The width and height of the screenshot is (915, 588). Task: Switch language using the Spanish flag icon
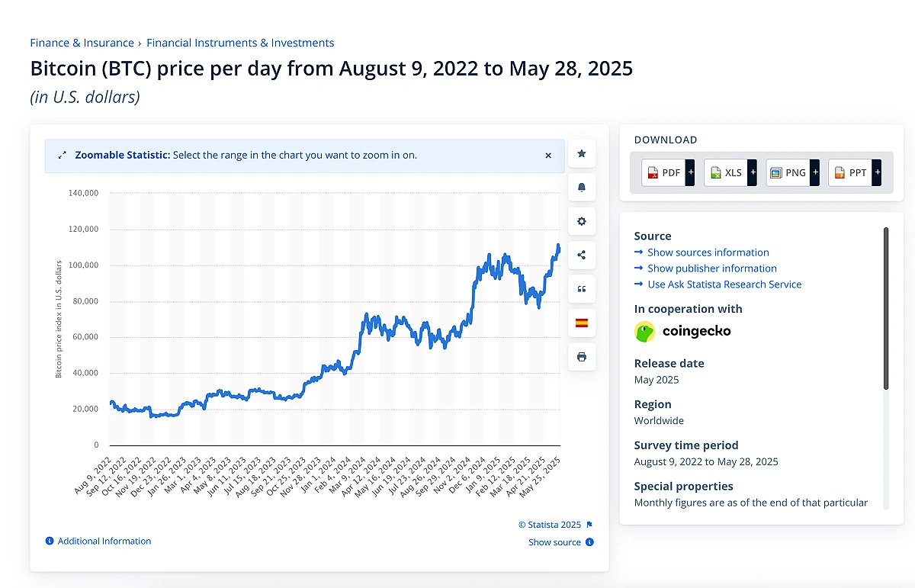[582, 323]
